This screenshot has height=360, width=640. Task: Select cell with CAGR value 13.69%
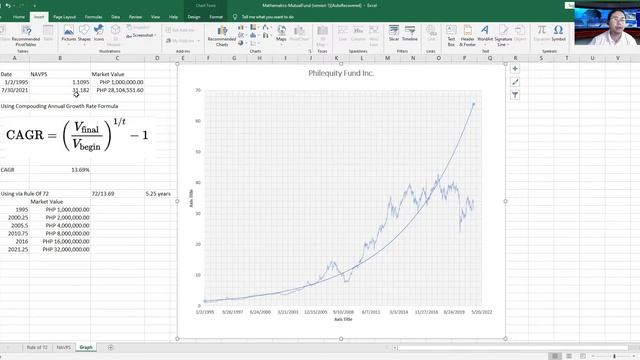[60, 170]
